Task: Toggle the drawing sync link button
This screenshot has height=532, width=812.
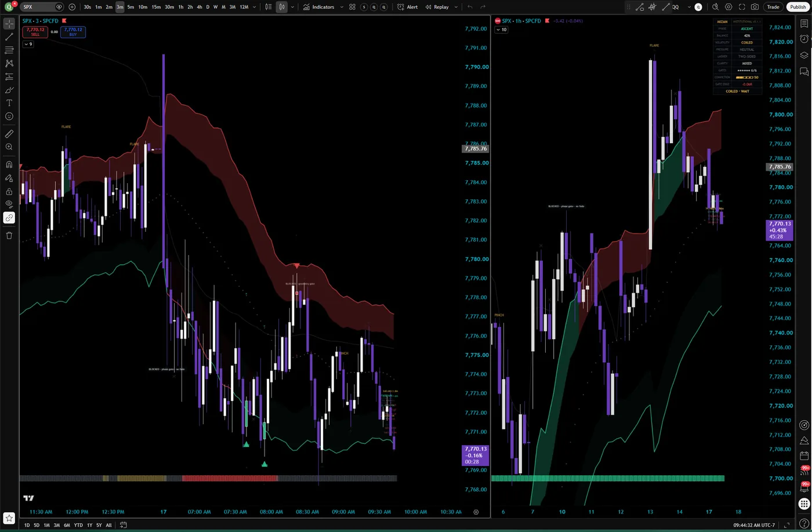Action: click(9, 218)
